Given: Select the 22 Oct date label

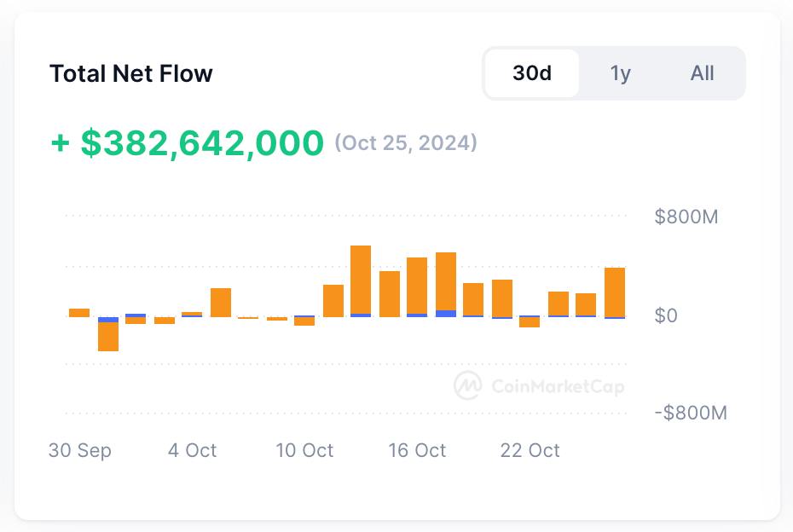Looking at the screenshot, I should pos(529,451).
